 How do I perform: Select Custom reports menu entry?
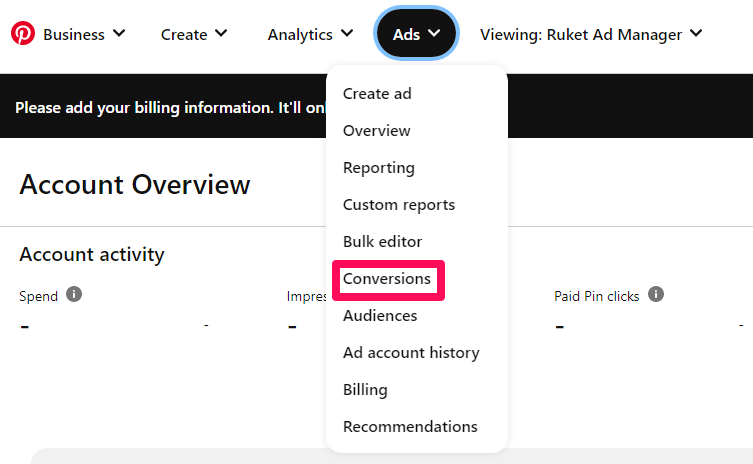[x=399, y=205]
